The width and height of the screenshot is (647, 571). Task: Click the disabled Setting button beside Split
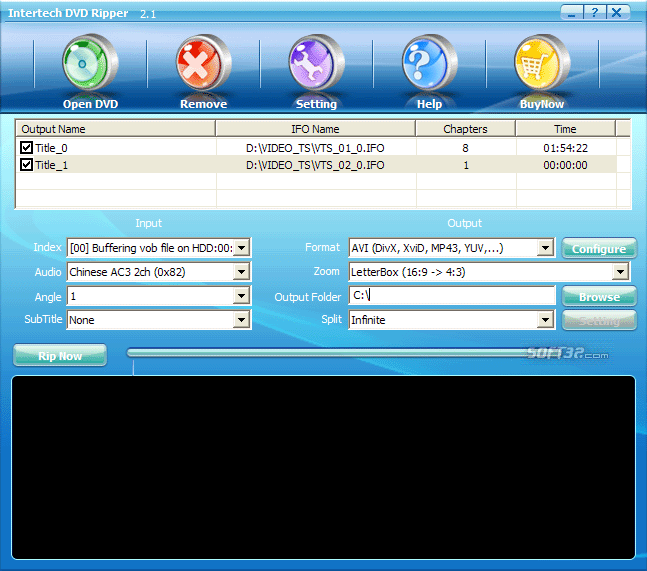coord(599,321)
